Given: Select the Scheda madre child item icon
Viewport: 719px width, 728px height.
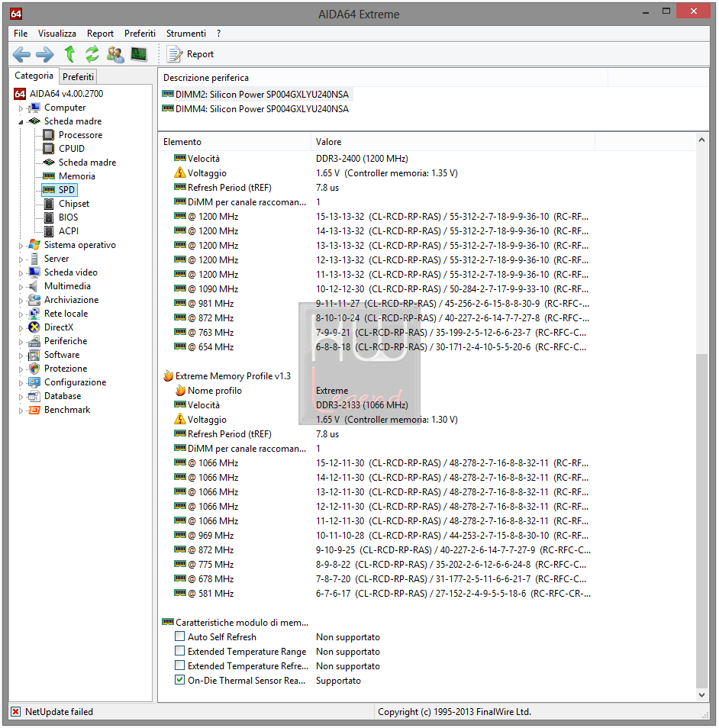Looking at the screenshot, I should point(48,163).
